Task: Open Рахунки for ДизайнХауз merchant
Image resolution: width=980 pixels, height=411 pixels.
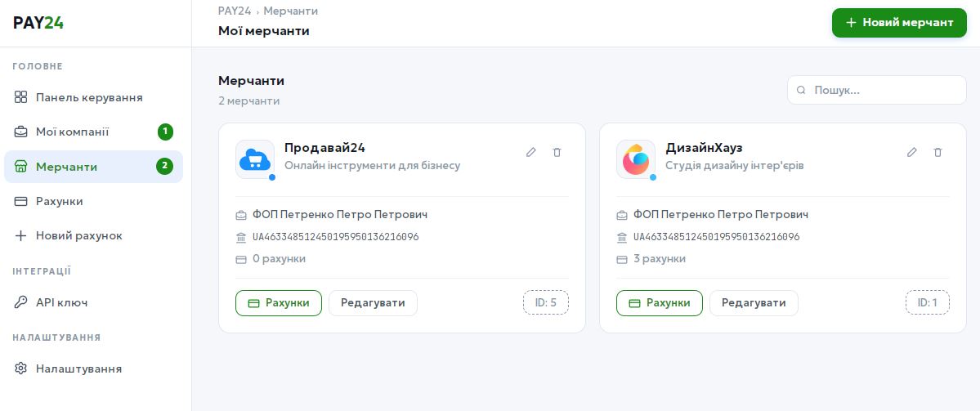Action: click(660, 302)
